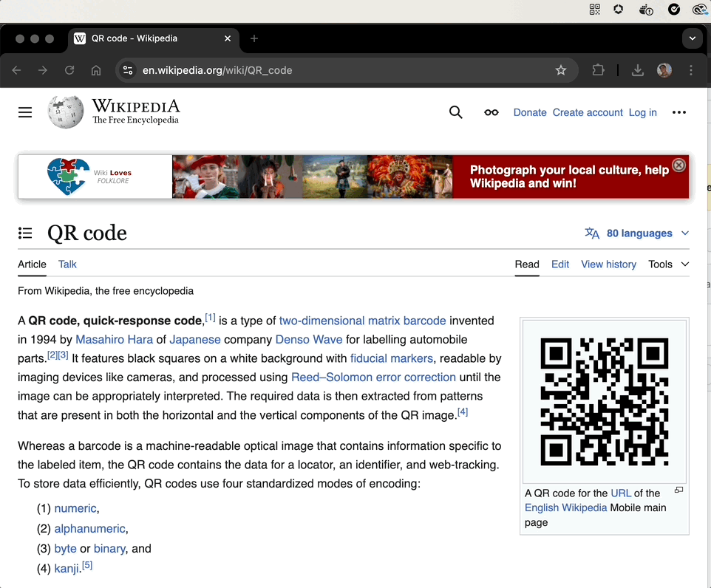Follow the Japanese link
This screenshot has height=588, width=711.
195,340
